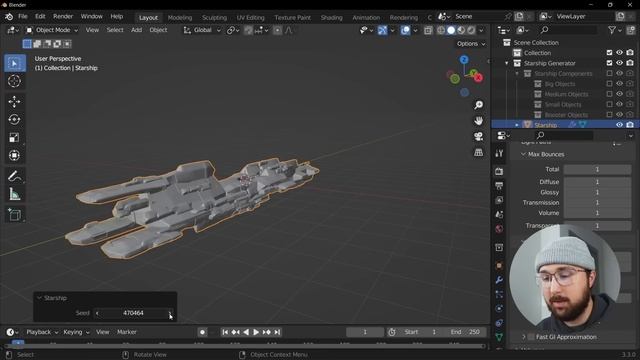Switch to the UV Editing workspace tab
640x360 pixels.
click(250, 18)
